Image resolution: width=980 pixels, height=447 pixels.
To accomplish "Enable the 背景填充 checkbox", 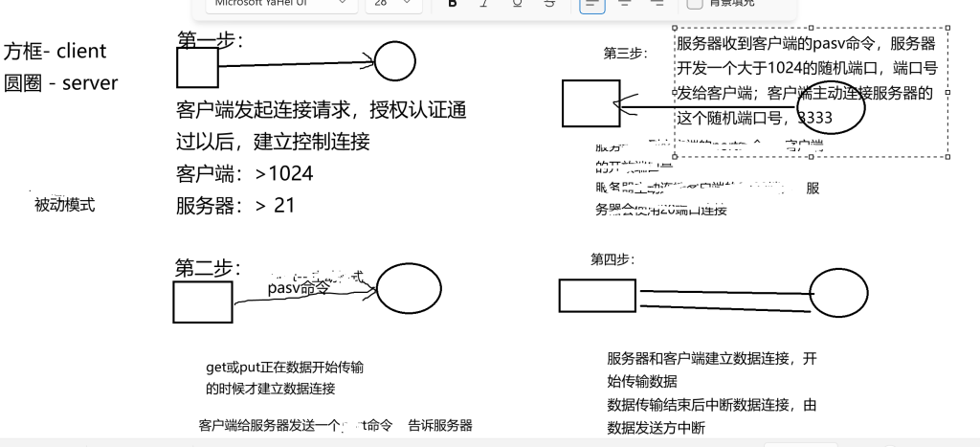I will 695,4.
